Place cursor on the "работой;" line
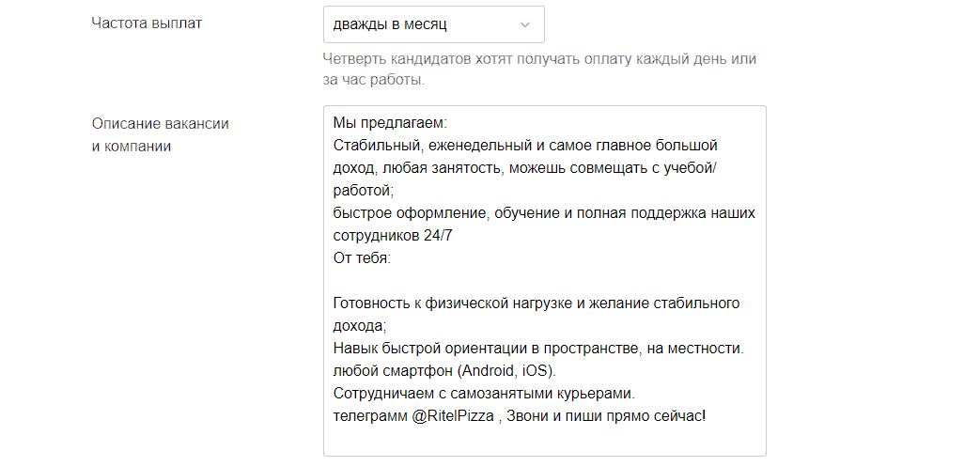Image resolution: width=980 pixels, height=467 pixels. (x=364, y=191)
